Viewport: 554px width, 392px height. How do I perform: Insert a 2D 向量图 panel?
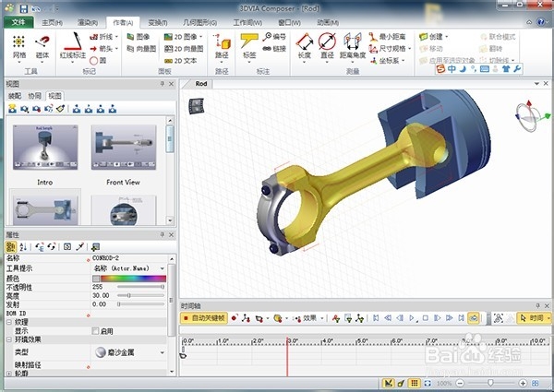point(184,49)
